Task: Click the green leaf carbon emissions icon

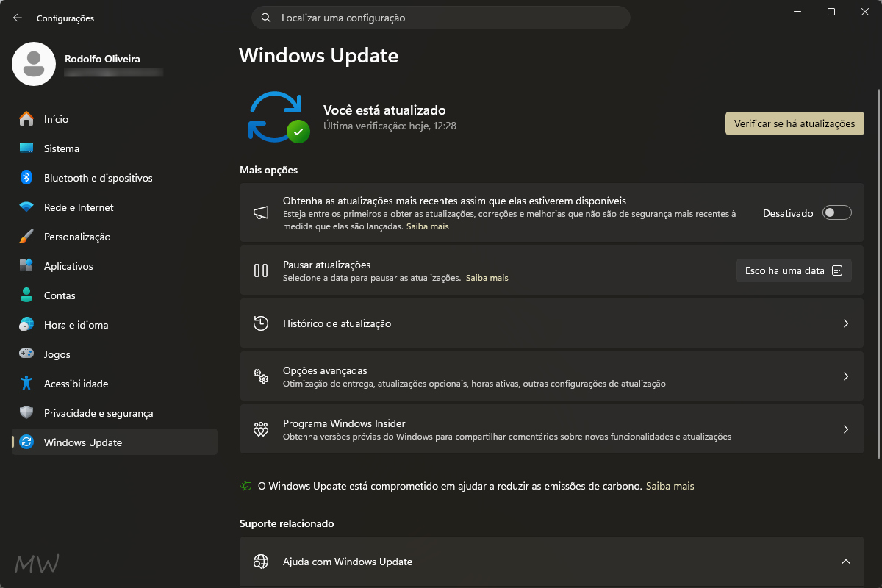Action: (245, 486)
